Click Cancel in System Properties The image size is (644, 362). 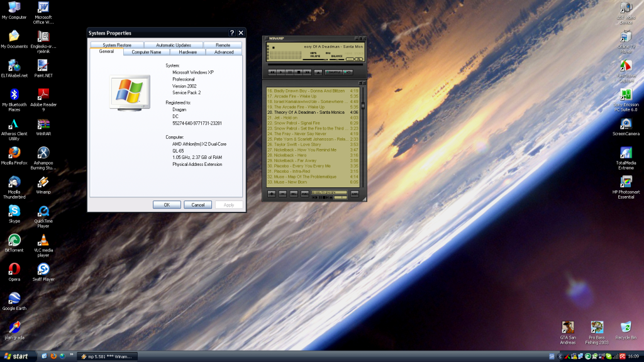[x=198, y=205]
